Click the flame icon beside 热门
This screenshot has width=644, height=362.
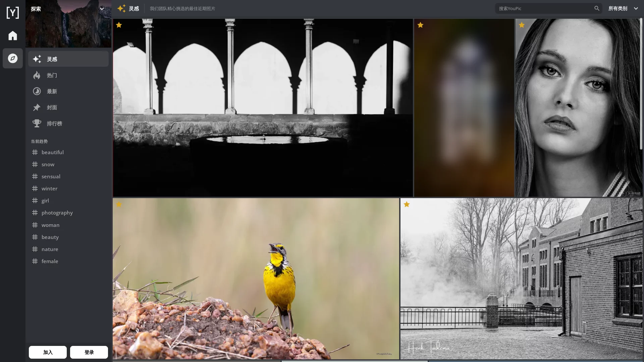click(x=37, y=75)
